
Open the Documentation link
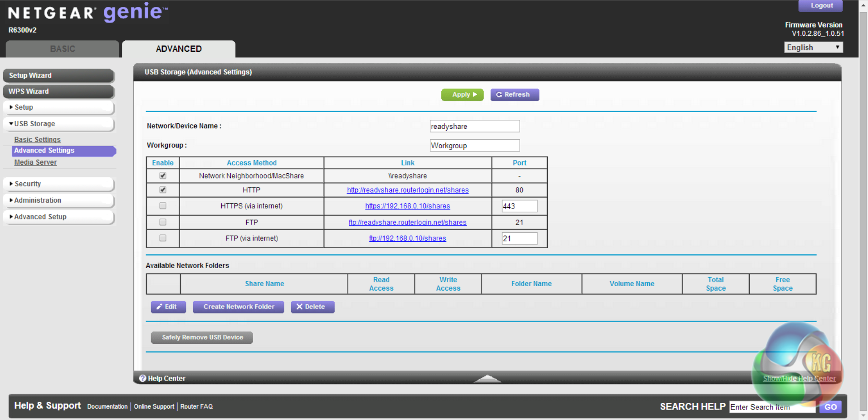pos(107,406)
